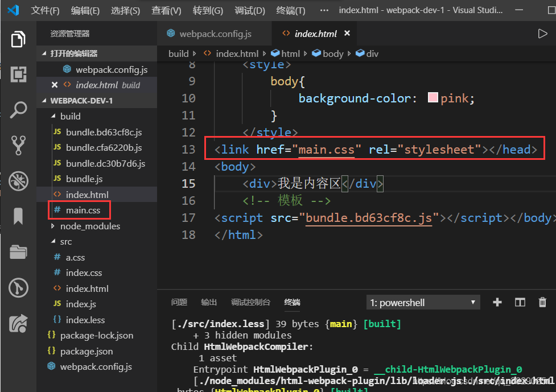Open bundle.dc30b7d6.js file
Screen dimensions: 556x392
pos(96,163)
